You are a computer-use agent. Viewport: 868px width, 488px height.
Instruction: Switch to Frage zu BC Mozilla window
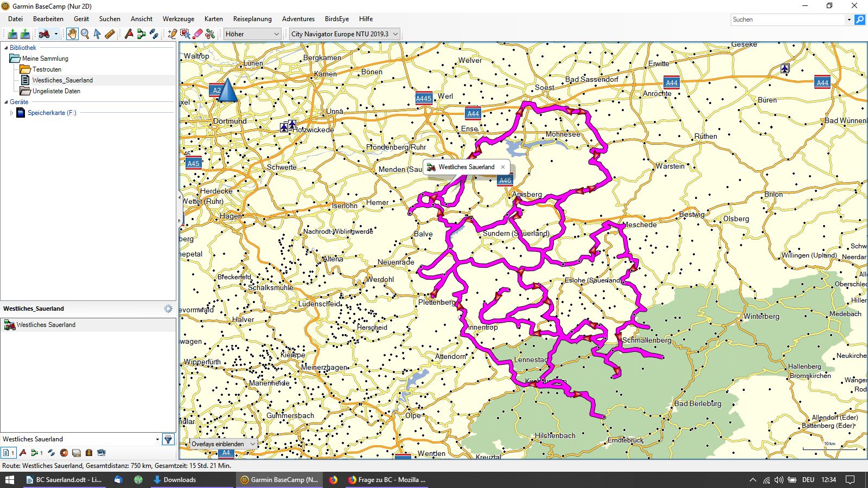387,480
